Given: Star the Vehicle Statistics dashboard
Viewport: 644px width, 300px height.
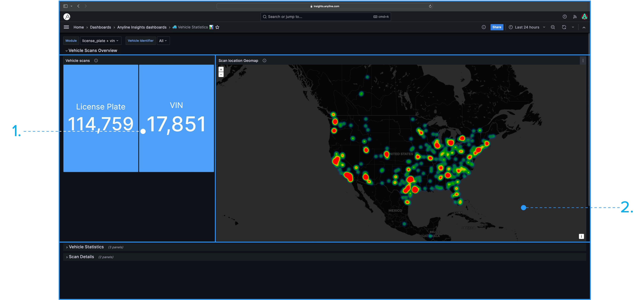Looking at the screenshot, I should click(217, 27).
